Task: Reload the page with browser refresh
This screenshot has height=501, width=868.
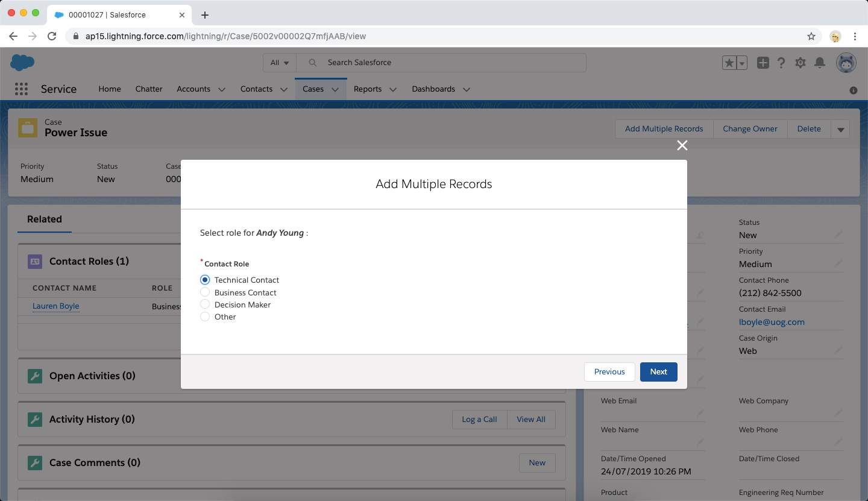Action: [x=52, y=36]
